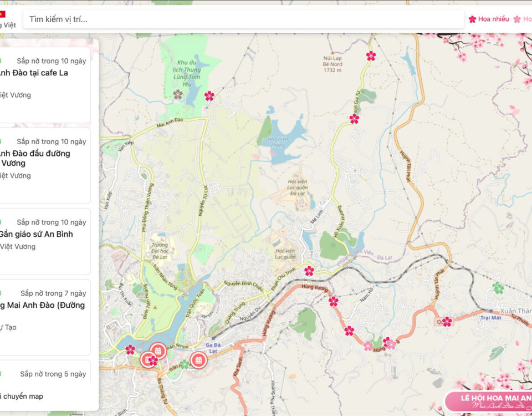Open the red blossom marker beside Trại Mát
The image size is (532, 416).
[447, 322]
